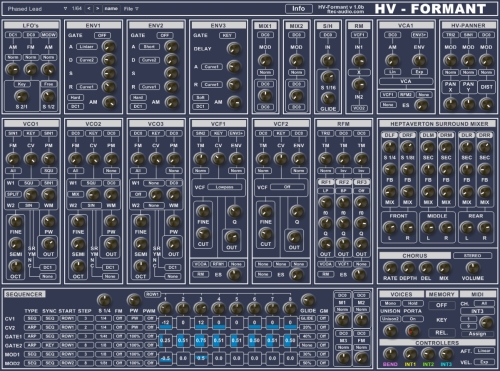Open the ENV1 attack Linear curve selector

tap(87, 47)
